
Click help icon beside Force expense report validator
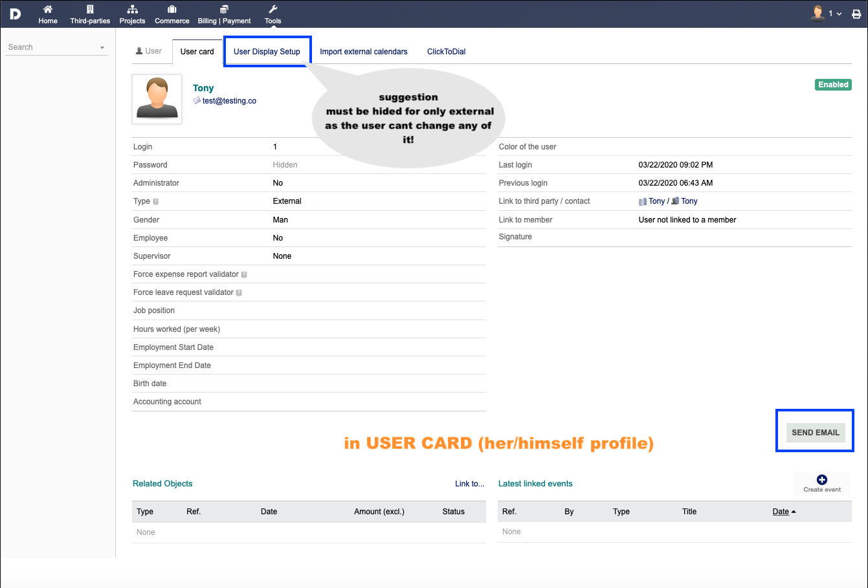click(244, 275)
